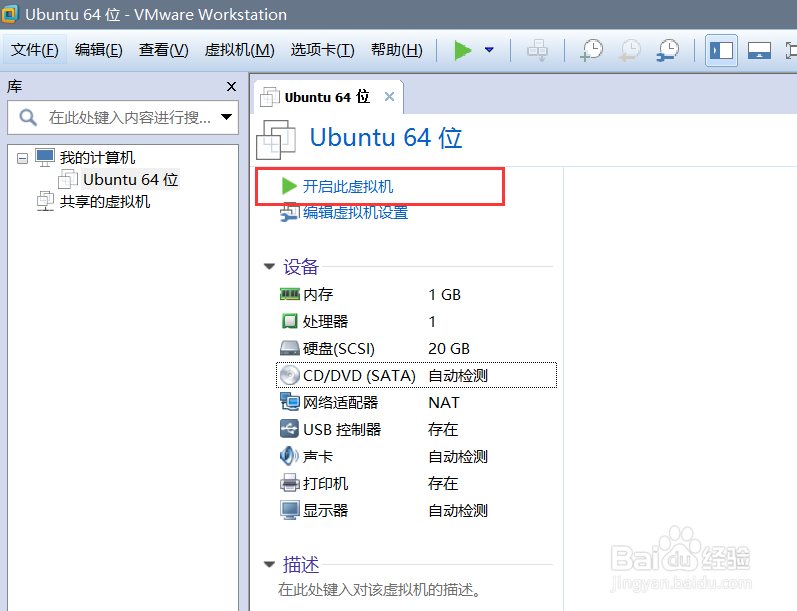
Task: Open the 帮助(H) menu
Action: pyautogui.click(x=396, y=50)
